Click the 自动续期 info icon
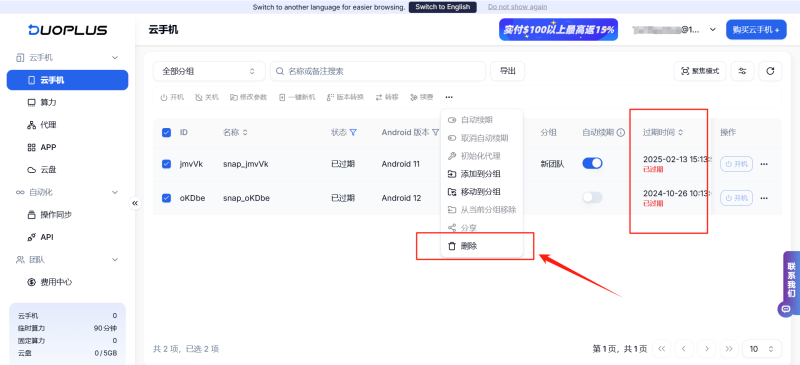Image resolution: width=800 pixels, height=365 pixels. pos(621,132)
